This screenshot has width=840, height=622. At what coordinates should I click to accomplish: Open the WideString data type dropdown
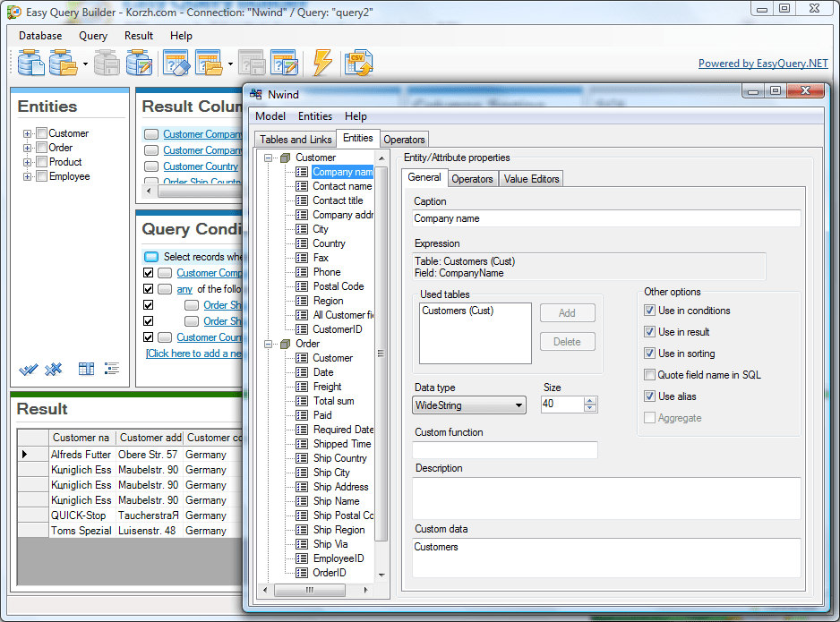point(519,405)
